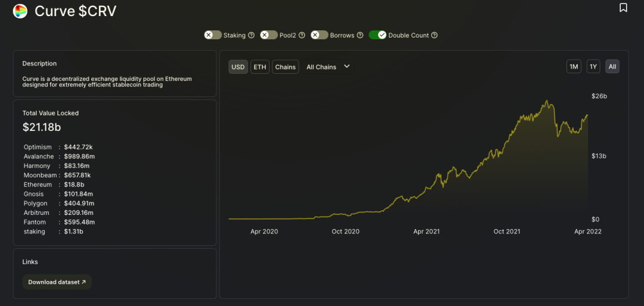Screen dimensions: 644x306
Task: Click the Pool2 help question-mark icon
Action: click(302, 35)
